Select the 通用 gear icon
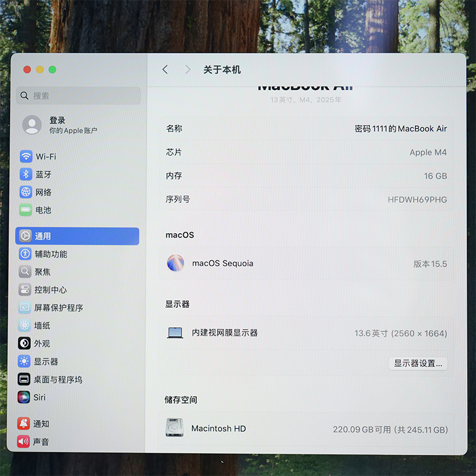Screen dimensions: 476x476 click(25, 236)
